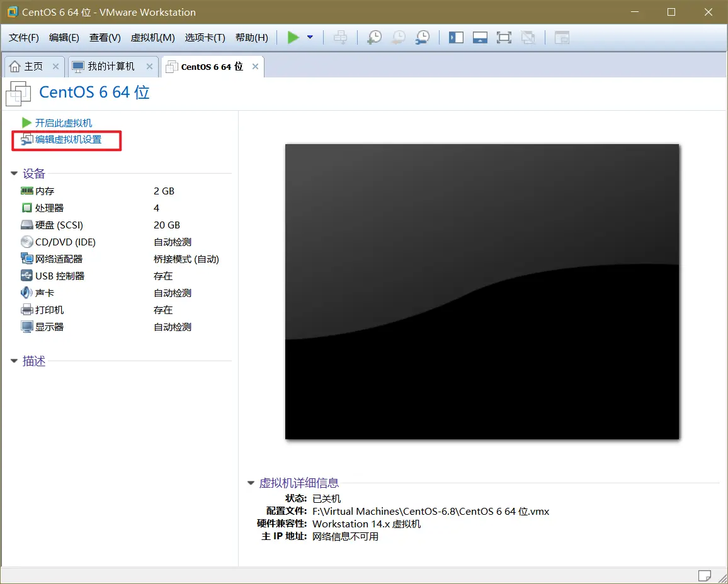This screenshot has height=584, width=728.
Task: Click the 2 GB memory value
Action: pyautogui.click(x=164, y=191)
